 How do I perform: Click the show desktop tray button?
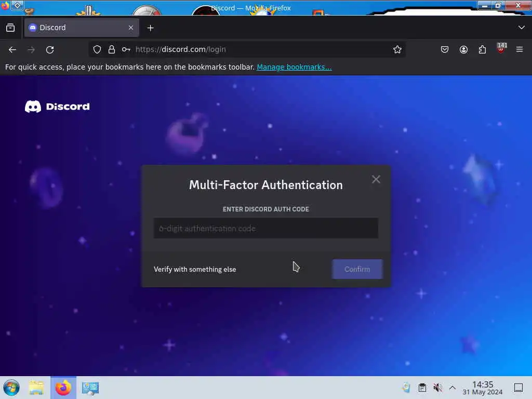(x=518, y=388)
